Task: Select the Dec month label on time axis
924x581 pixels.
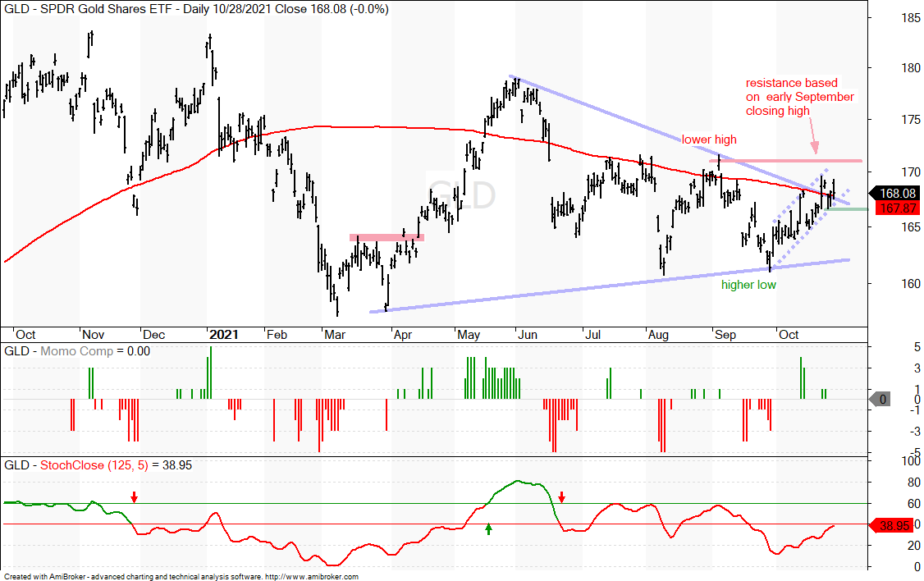Action: click(153, 335)
